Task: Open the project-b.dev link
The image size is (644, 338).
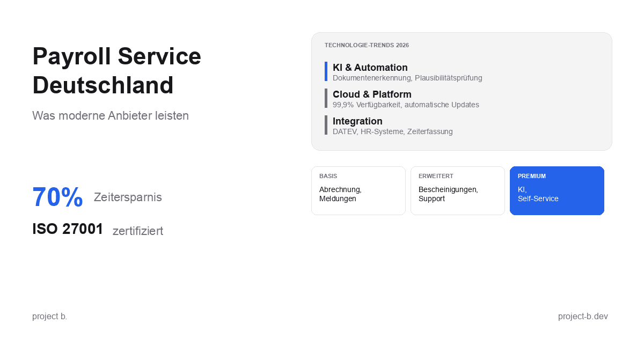Action: pos(583,316)
